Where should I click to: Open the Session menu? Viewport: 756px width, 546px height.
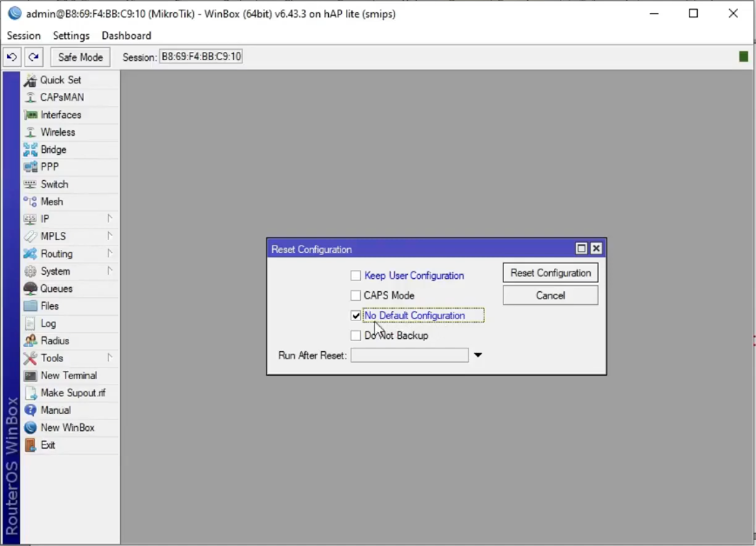[x=23, y=36]
